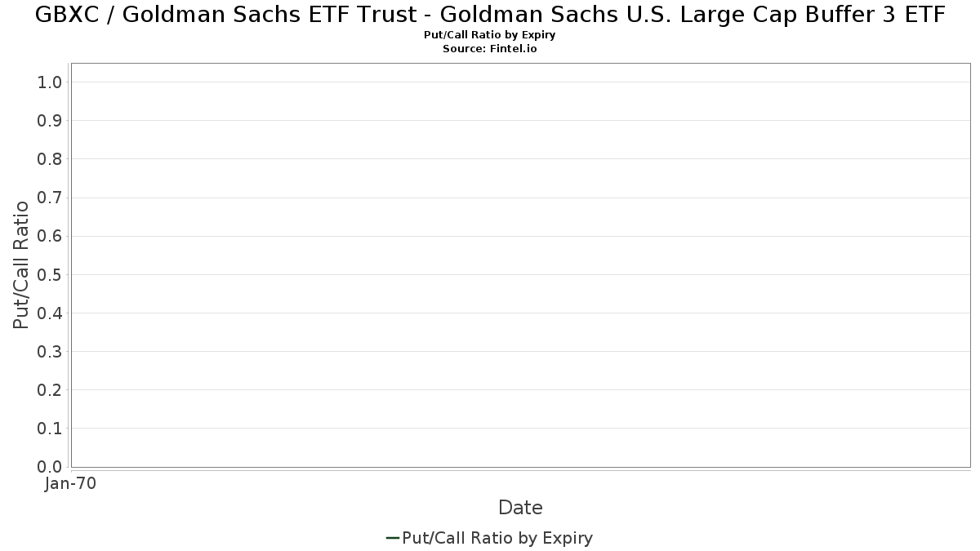Click the 0.0 y-axis tick label
This screenshot has width=980, height=551.
pos(50,467)
